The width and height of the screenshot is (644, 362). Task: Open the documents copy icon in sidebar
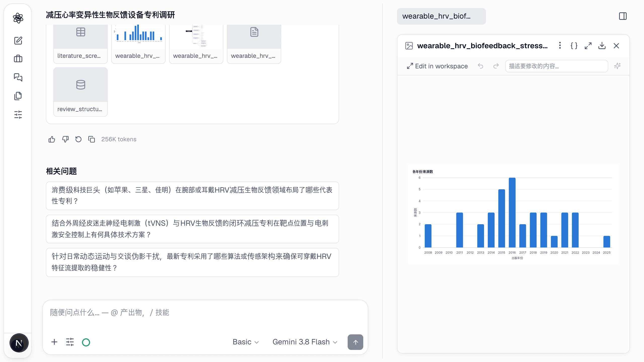[x=18, y=96]
